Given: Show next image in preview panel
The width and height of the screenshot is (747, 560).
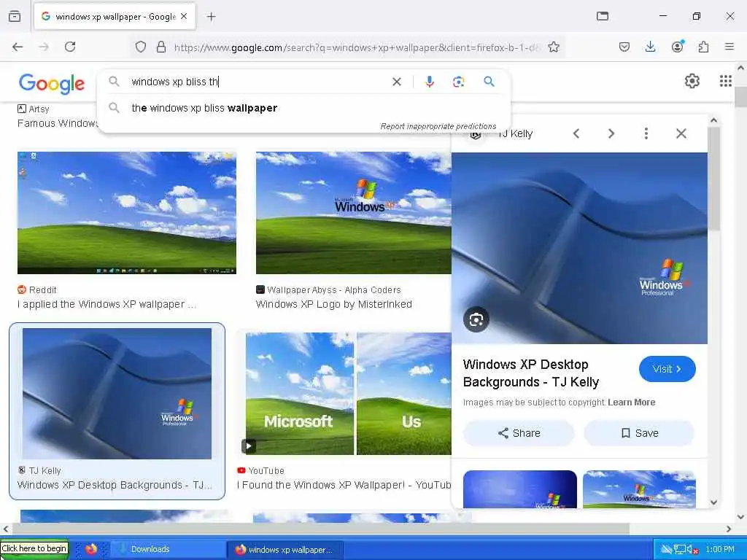Looking at the screenshot, I should 611,134.
